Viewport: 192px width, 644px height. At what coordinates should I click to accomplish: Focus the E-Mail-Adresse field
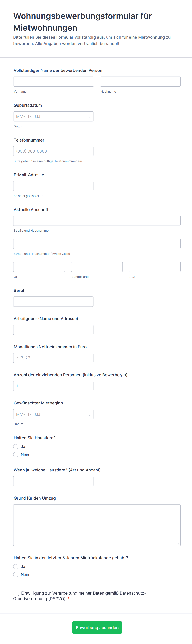click(53, 186)
